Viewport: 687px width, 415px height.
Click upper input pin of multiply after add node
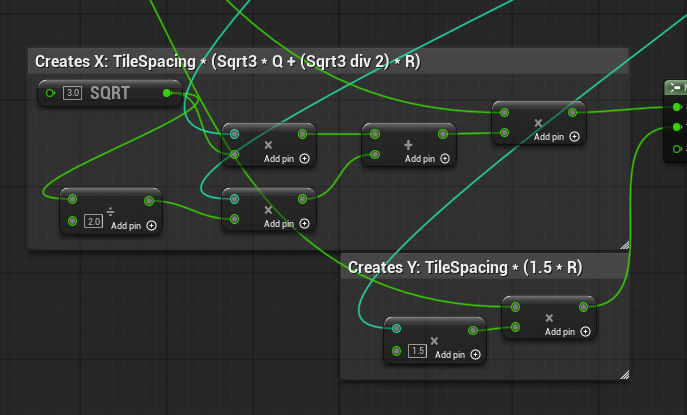(504, 113)
